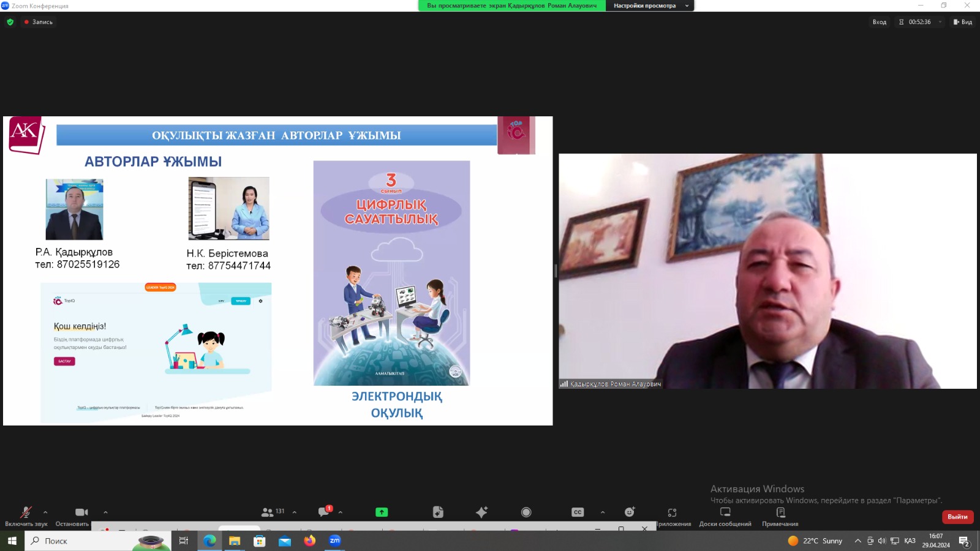The width and height of the screenshot is (980, 551).
Task: Open clock and date 16:07
Action: click(x=936, y=541)
